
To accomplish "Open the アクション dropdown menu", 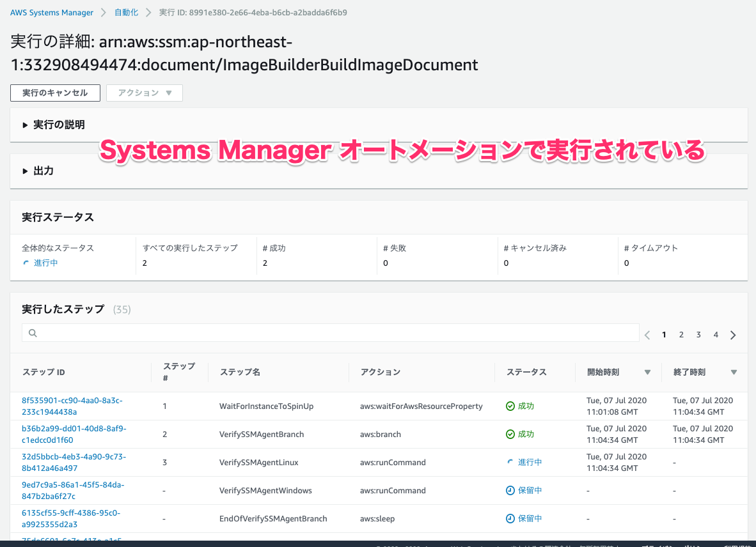I will click(144, 93).
